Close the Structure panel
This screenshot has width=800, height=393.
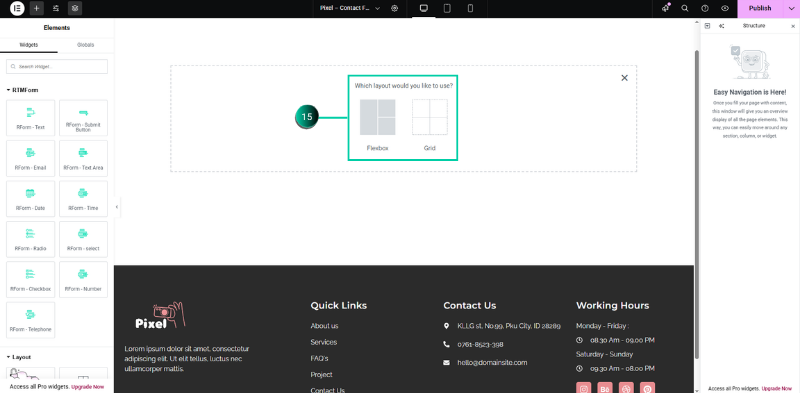tap(793, 26)
